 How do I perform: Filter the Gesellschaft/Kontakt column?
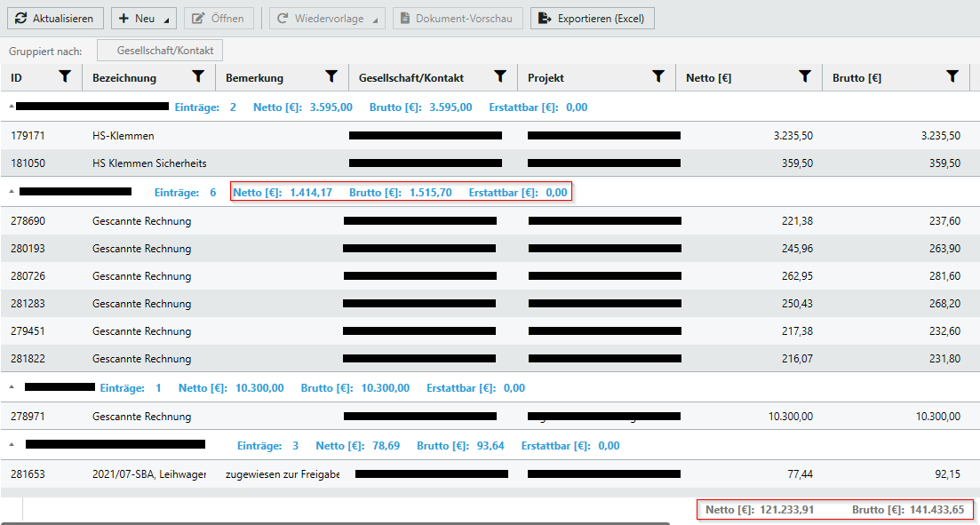click(500, 77)
